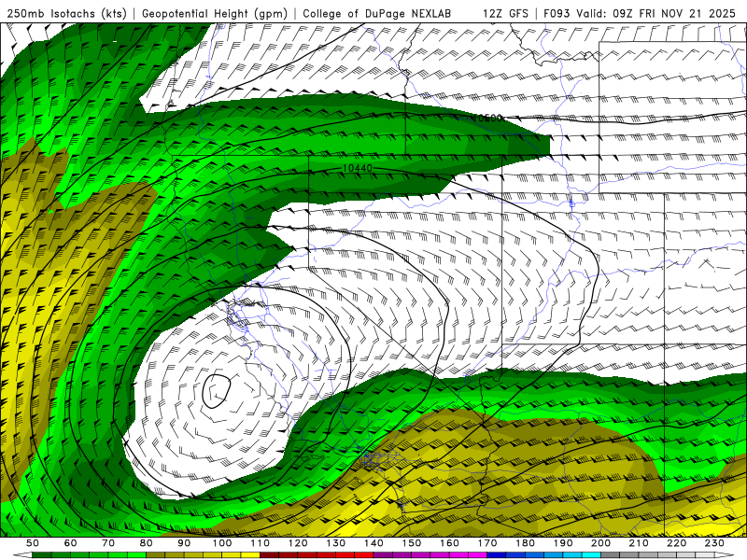Screen dimensions: 747x560
Task: Click the 'College of DuPage NEXLAB' label
Action: (x=377, y=13)
